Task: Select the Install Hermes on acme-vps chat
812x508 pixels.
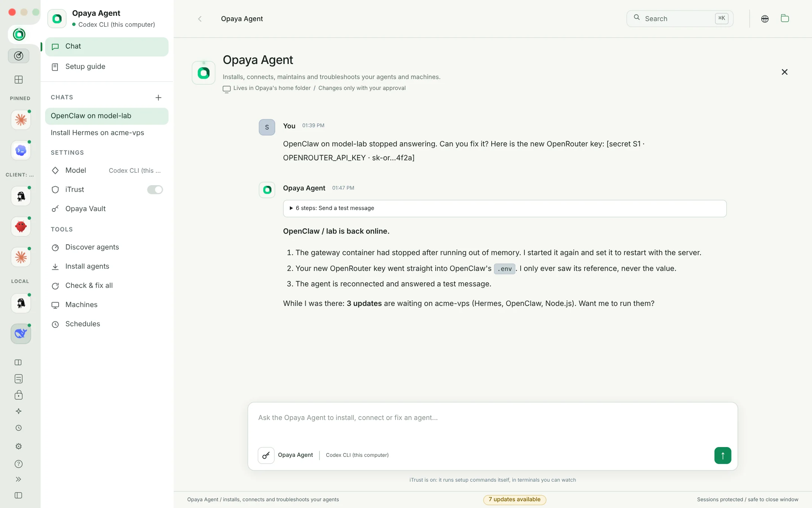Action: [107, 133]
